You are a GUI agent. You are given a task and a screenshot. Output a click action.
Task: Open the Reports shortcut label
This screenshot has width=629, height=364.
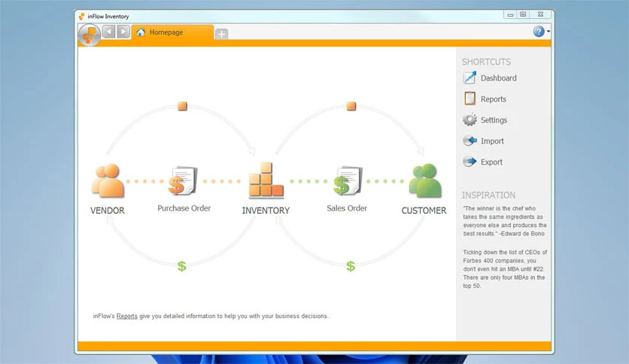494,99
